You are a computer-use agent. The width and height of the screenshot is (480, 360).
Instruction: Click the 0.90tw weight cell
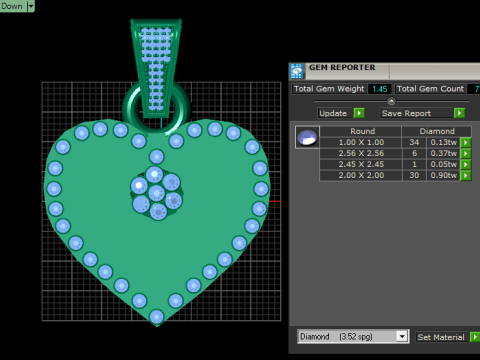[443, 175]
